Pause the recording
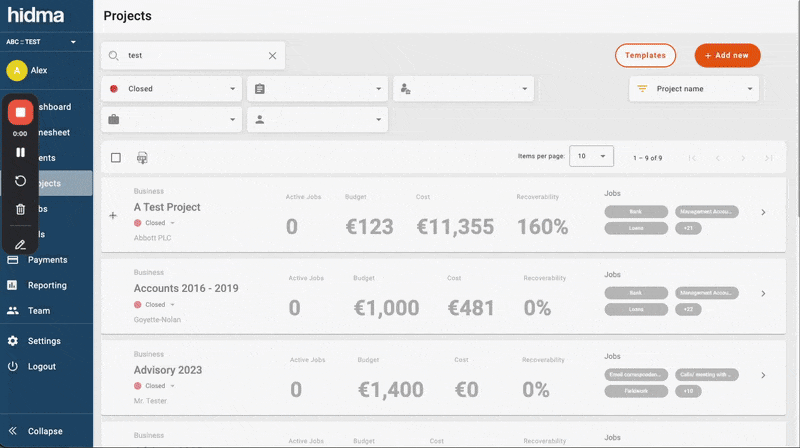The image size is (800, 448). pos(20,153)
